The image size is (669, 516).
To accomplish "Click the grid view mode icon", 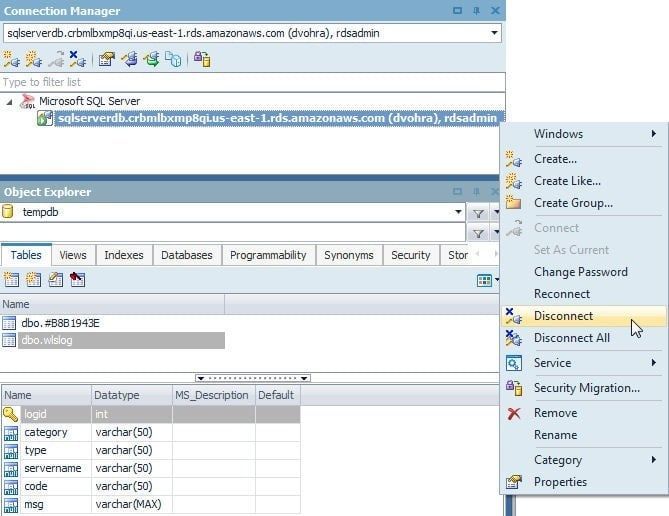I will pos(484,280).
